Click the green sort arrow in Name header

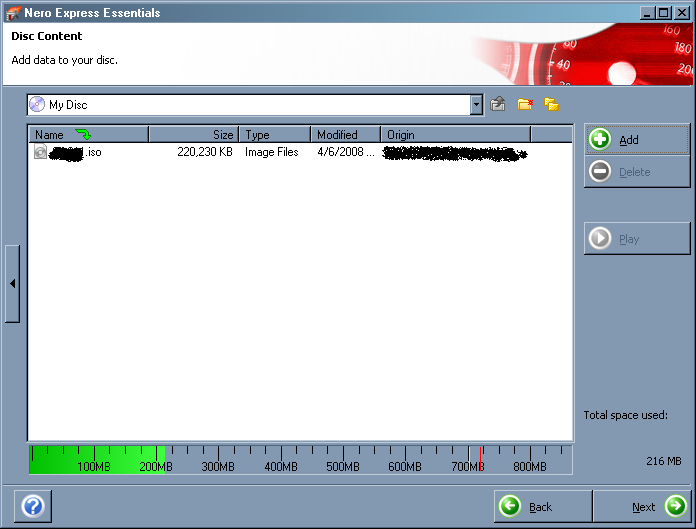pyautogui.click(x=83, y=134)
